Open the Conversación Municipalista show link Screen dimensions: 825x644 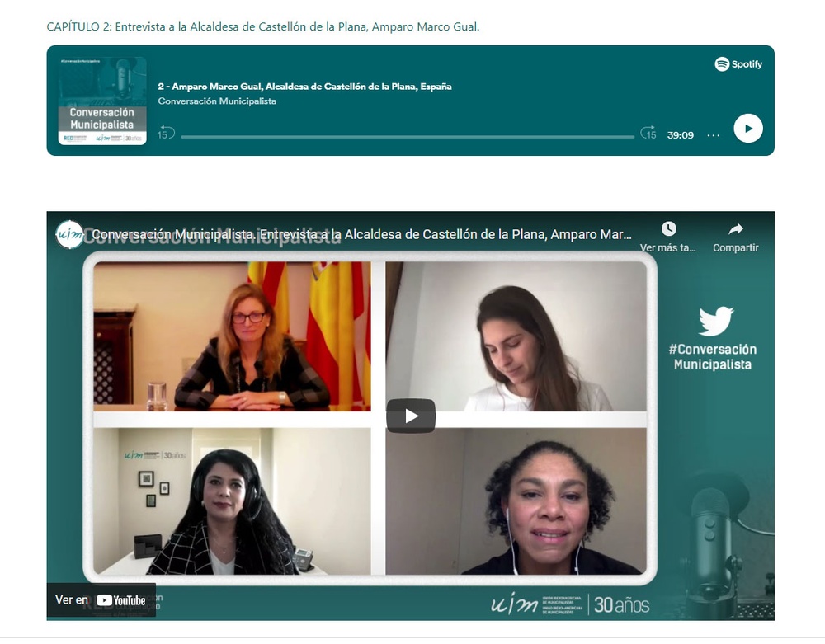point(217,101)
